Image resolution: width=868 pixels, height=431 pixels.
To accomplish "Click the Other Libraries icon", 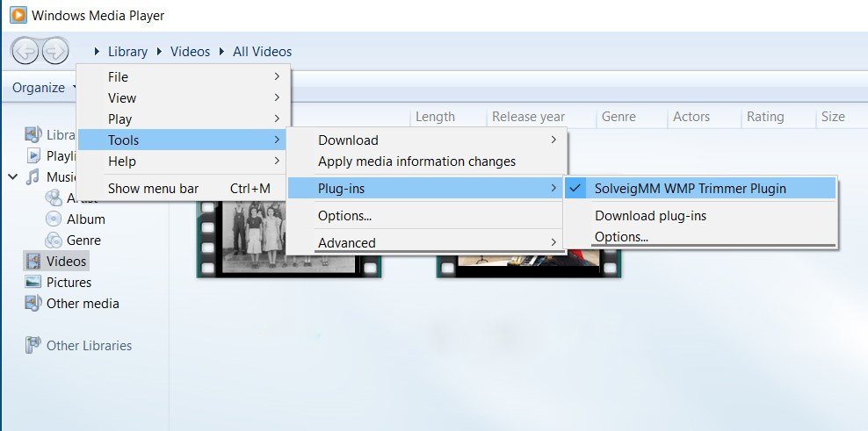I will [33, 345].
